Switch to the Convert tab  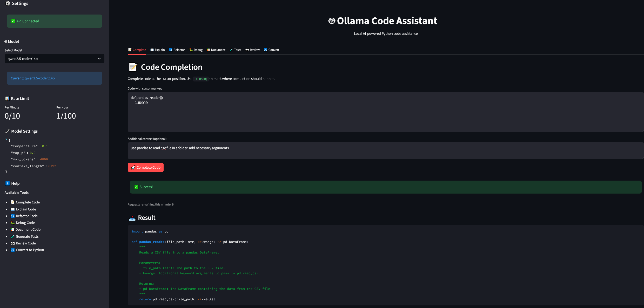click(272, 50)
